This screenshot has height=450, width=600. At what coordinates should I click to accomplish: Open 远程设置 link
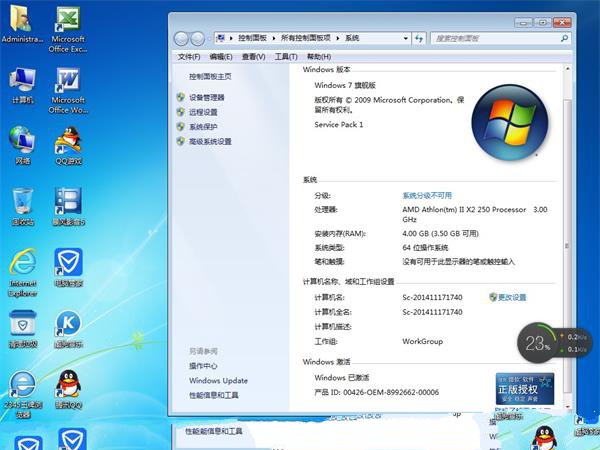coord(203,112)
